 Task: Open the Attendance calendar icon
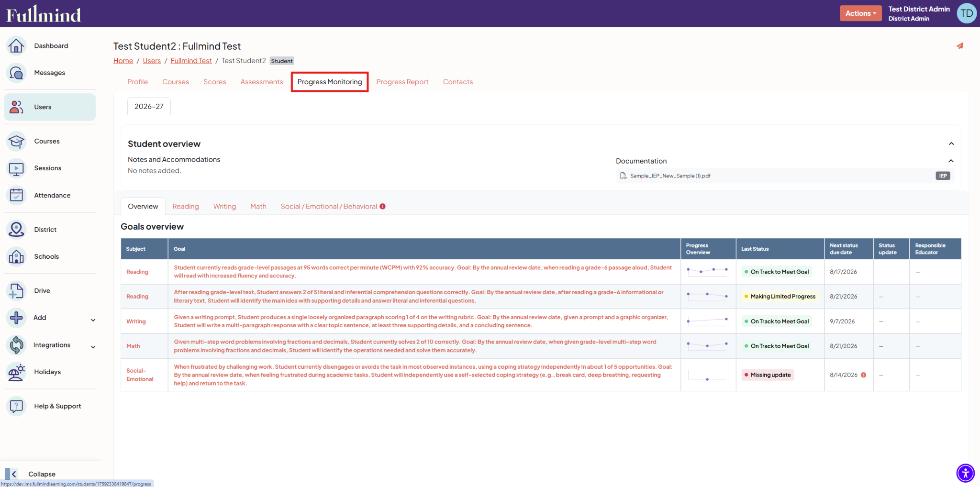point(16,195)
